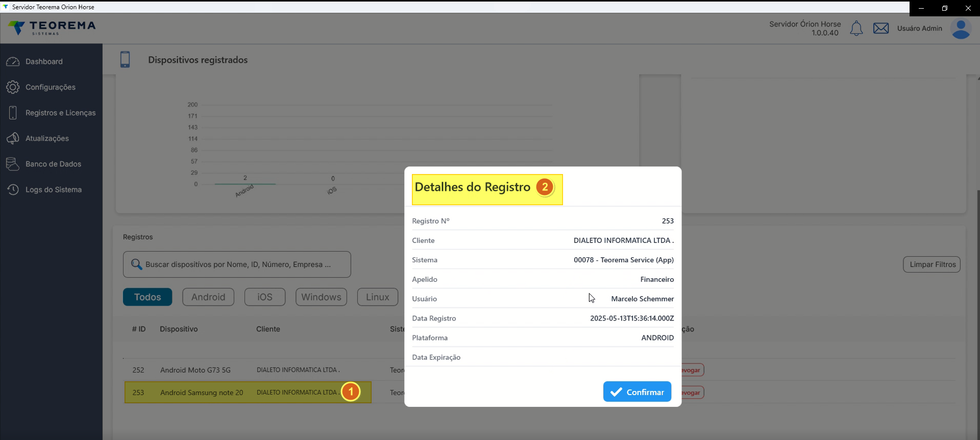
Task: Click the Dispositivo column header
Action: tap(179, 329)
